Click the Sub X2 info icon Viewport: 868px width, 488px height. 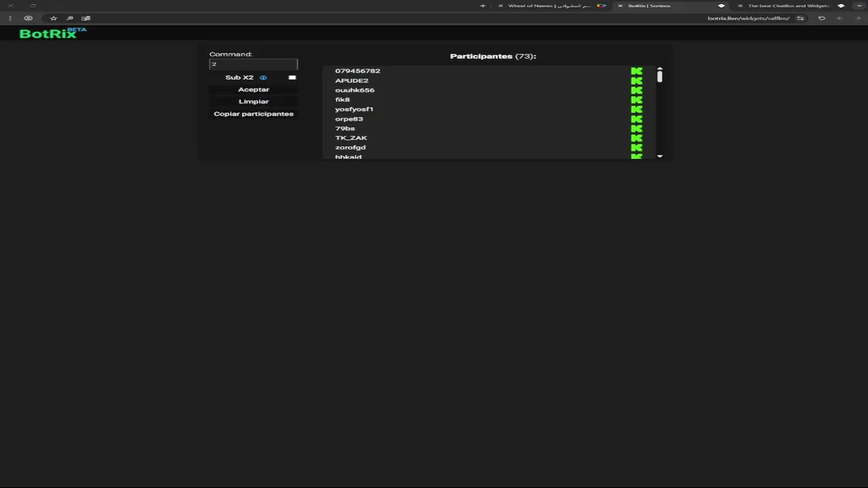pos(263,77)
